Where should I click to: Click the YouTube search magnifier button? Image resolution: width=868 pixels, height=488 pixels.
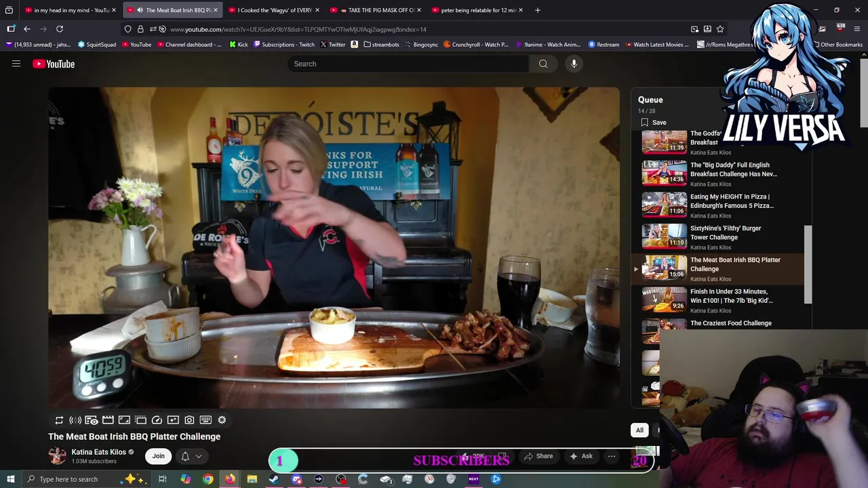click(x=543, y=64)
